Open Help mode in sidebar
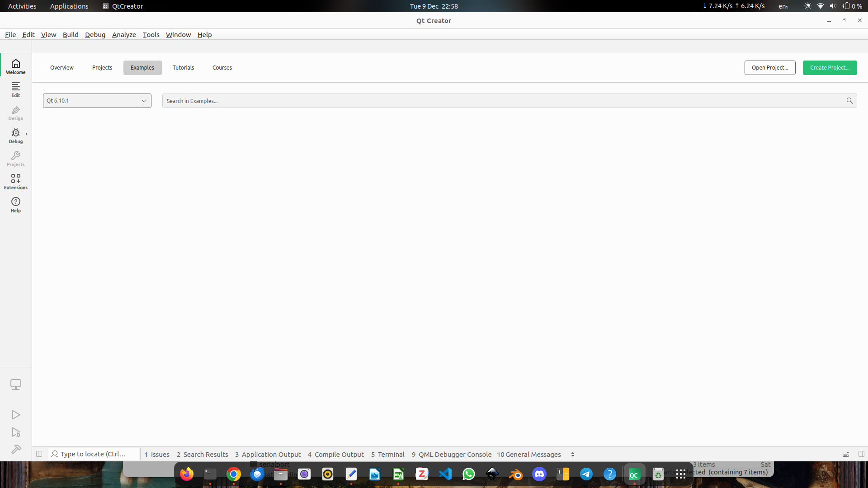The image size is (868, 488). pyautogui.click(x=16, y=205)
